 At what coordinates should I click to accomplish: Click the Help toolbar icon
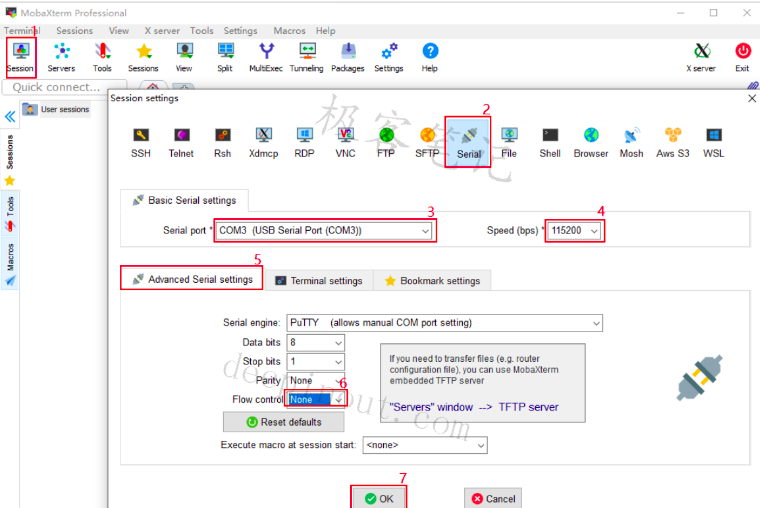coord(430,57)
